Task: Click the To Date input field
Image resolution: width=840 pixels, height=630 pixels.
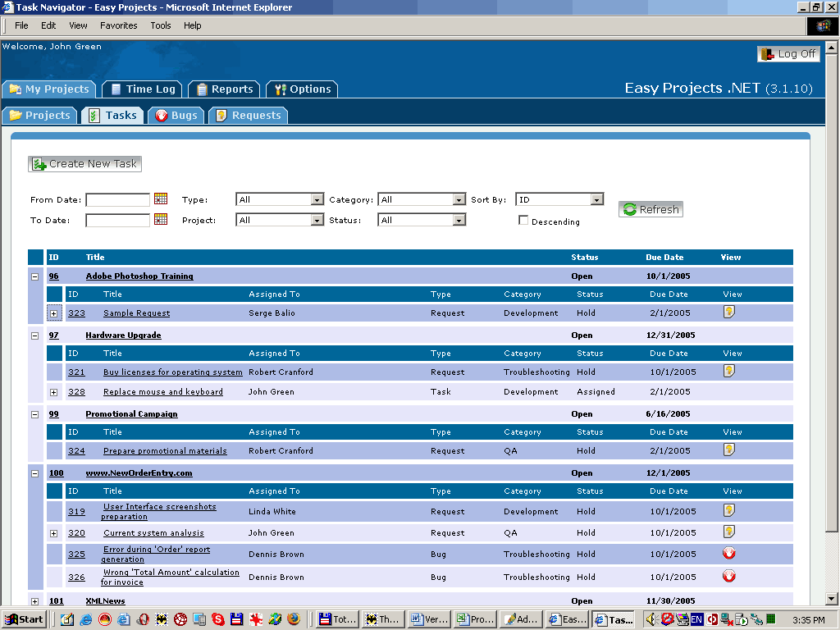Action: tap(118, 220)
